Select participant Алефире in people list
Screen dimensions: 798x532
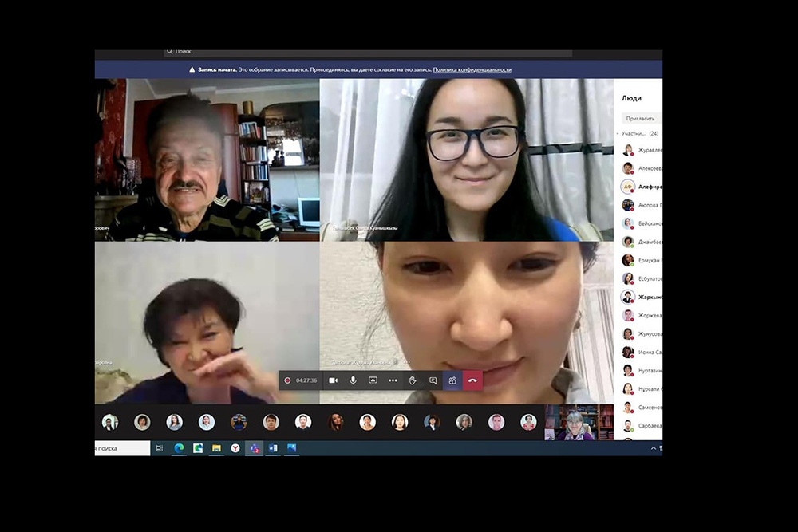(x=642, y=187)
